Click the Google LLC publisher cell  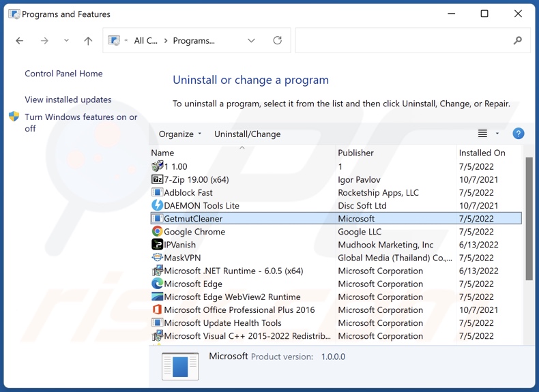tap(360, 232)
